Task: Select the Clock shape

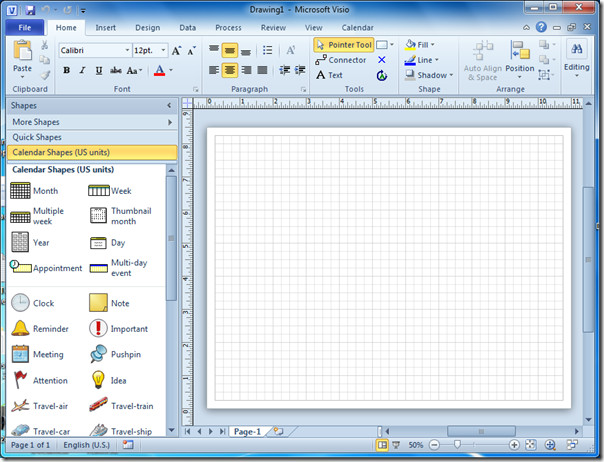Action: (32, 303)
